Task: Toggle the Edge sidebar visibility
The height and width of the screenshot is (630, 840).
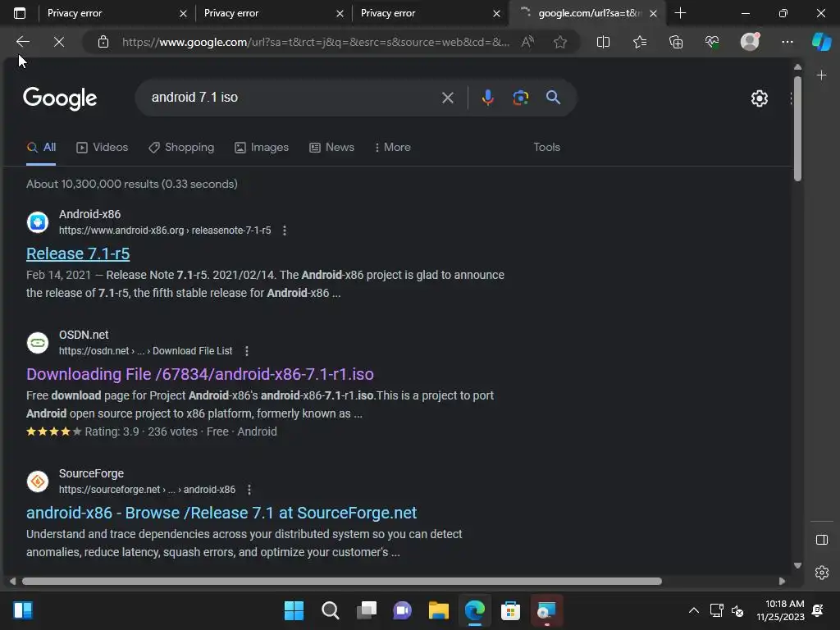Action: (822, 540)
